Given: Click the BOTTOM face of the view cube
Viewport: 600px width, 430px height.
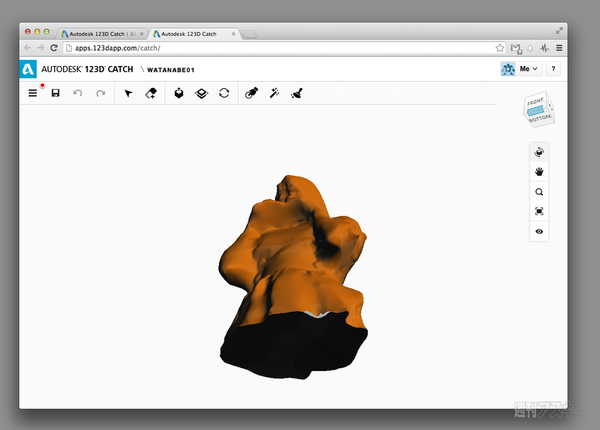Looking at the screenshot, I should (x=540, y=119).
